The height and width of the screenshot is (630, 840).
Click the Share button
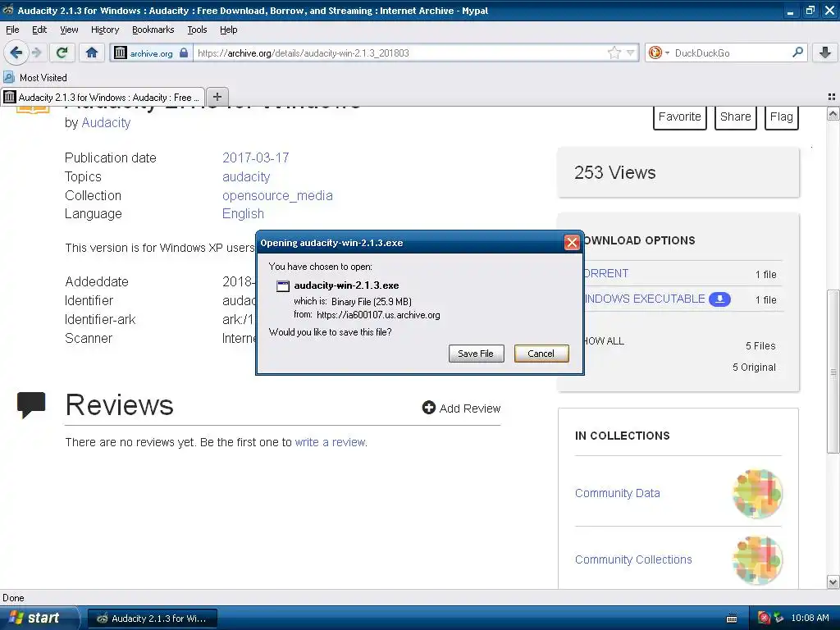click(x=736, y=116)
